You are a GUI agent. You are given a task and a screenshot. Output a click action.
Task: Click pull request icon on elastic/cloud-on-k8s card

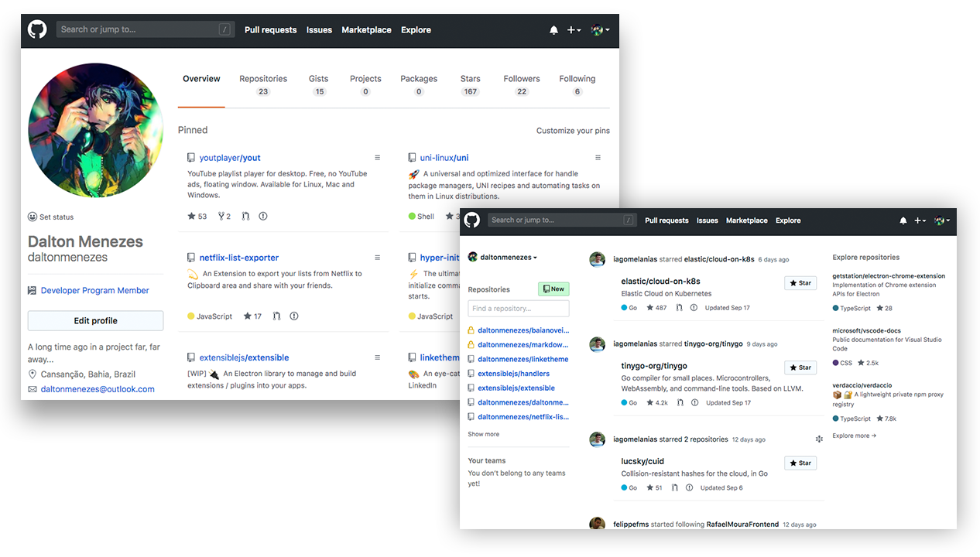(x=679, y=308)
